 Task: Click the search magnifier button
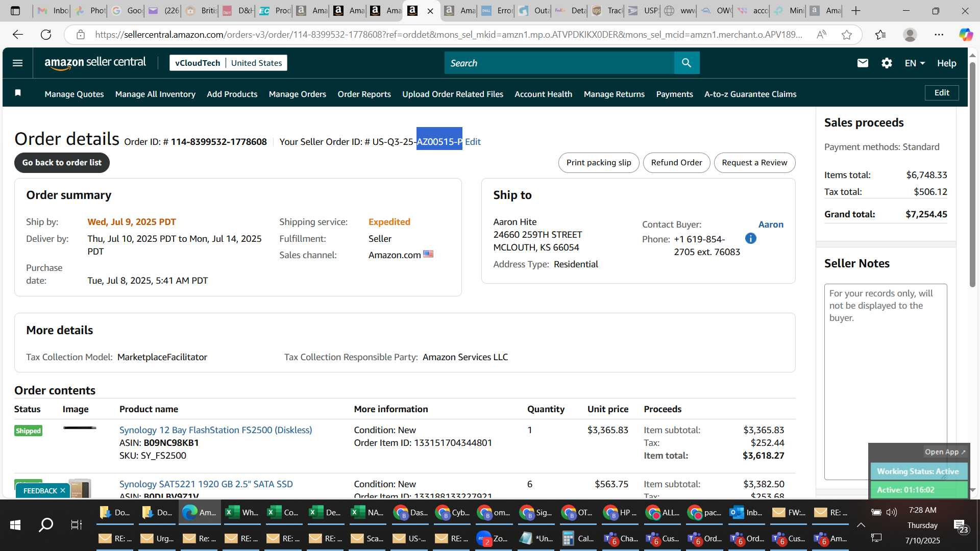[687, 63]
